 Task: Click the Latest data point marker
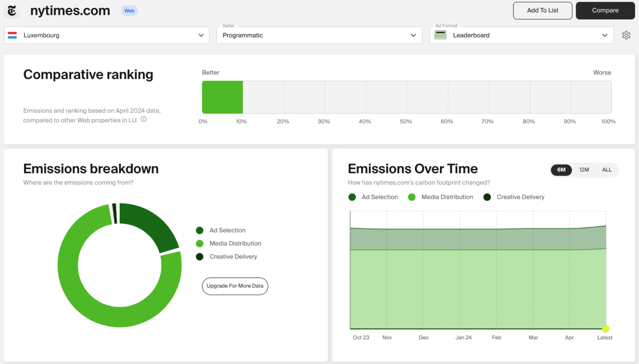605,329
